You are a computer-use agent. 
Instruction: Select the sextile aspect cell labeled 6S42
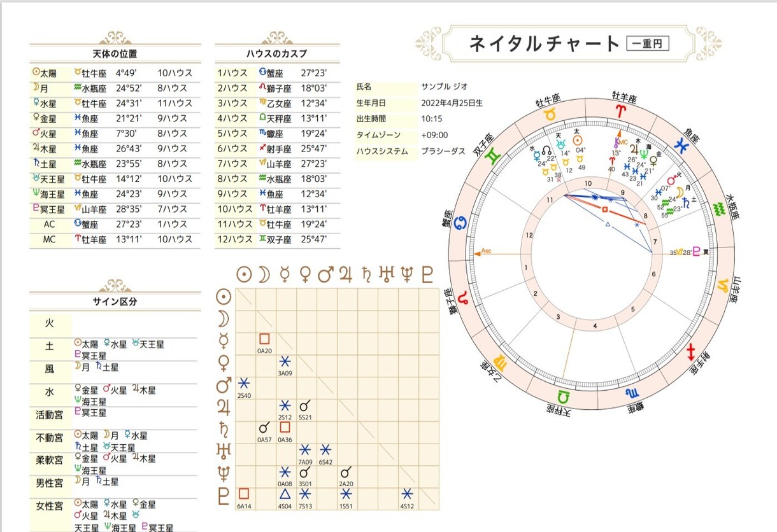click(x=325, y=454)
